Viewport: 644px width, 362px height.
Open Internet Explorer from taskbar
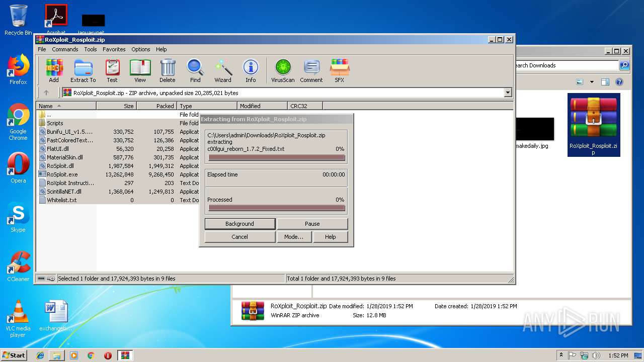[x=40, y=355]
